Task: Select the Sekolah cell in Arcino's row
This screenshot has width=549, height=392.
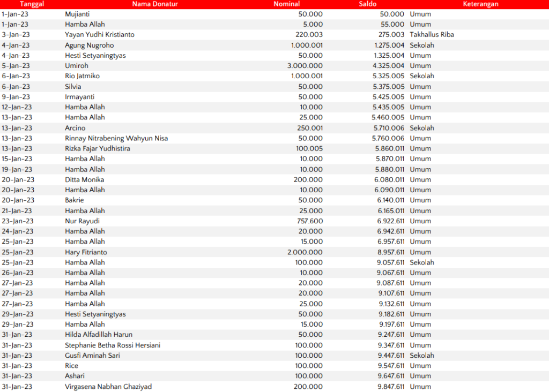Action: pos(422,128)
